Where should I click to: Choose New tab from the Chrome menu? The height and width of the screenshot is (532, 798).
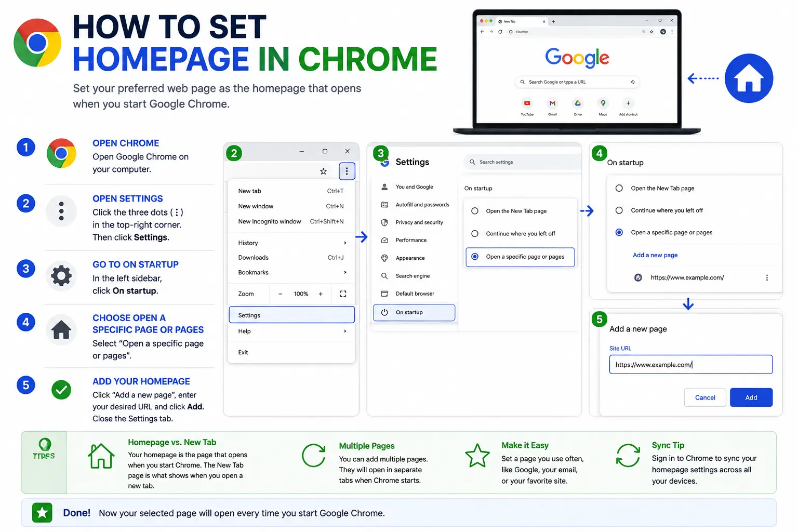point(291,191)
